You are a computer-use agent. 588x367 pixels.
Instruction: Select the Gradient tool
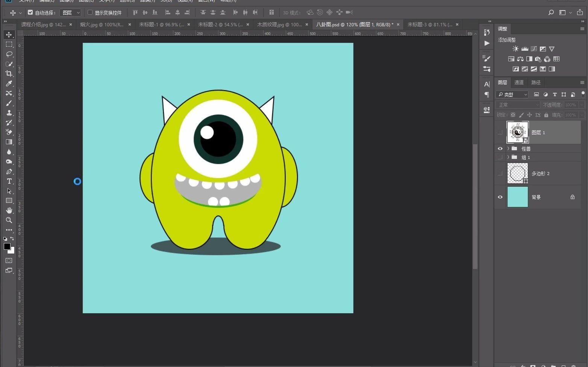[9, 142]
